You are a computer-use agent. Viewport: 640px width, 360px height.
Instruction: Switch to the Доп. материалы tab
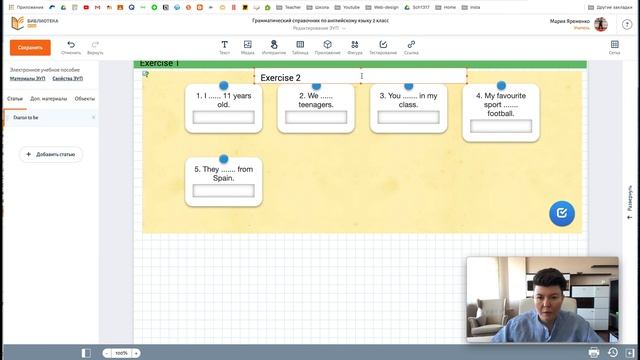pos(49,99)
